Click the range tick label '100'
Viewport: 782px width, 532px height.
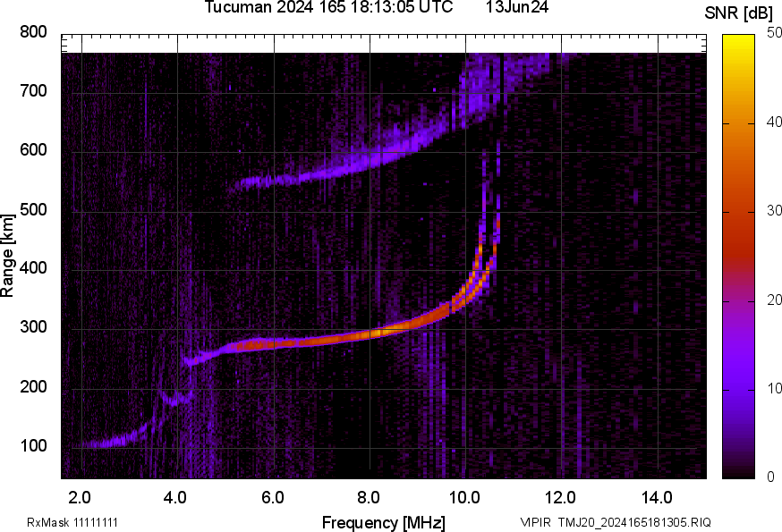(x=33, y=445)
